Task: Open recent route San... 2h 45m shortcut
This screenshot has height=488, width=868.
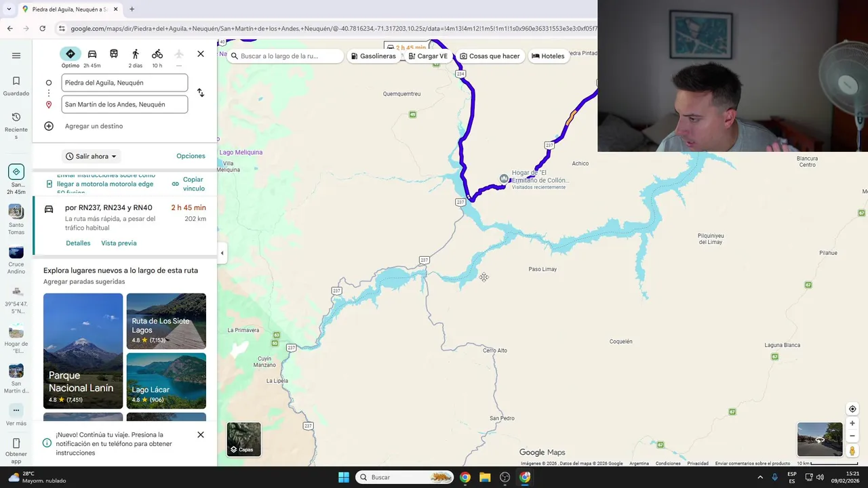Action: click(x=16, y=178)
